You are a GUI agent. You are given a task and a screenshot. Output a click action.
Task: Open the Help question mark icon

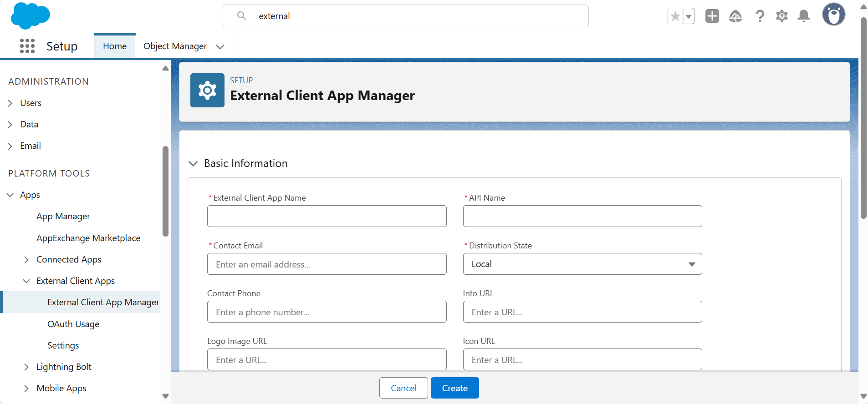tap(759, 16)
